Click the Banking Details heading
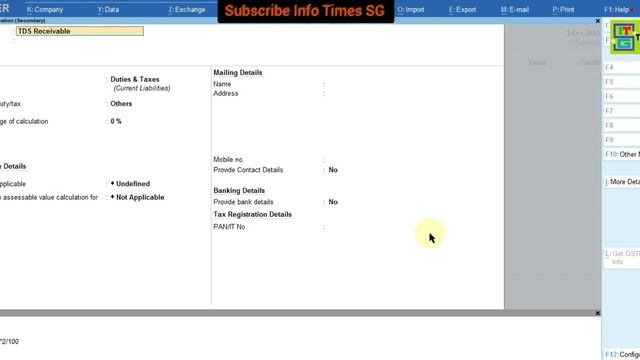Viewport: 640px width, 360px height. coord(239,191)
